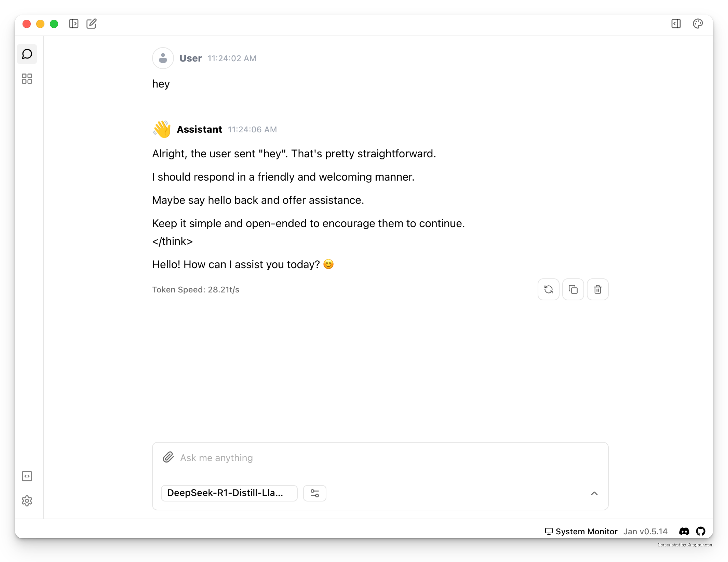This screenshot has height=562, width=728.
Task: Regenerate the assistant's response
Action: click(548, 290)
